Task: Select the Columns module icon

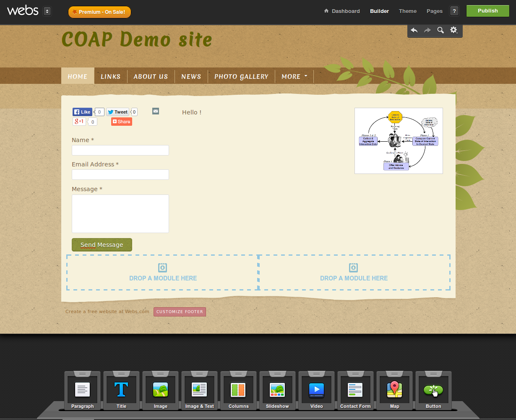Action: click(238, 390)
